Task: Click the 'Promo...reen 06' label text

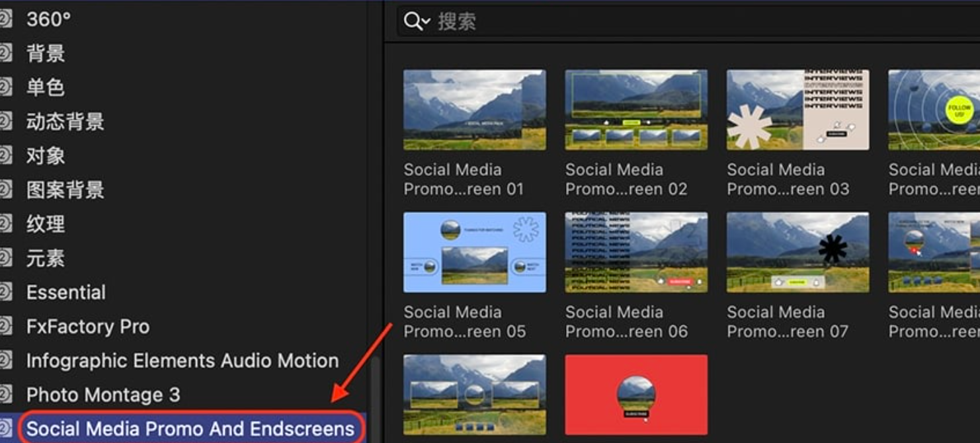Action: tap(627, 331)
